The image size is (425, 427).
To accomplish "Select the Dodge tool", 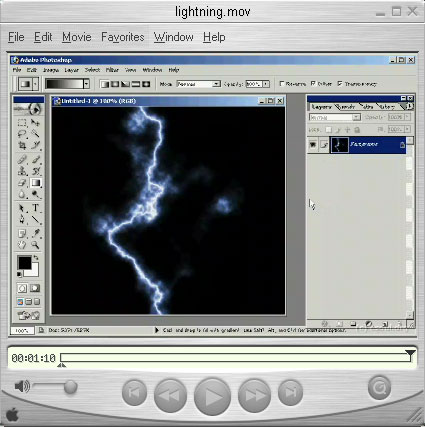I will (x=35, y=194).
